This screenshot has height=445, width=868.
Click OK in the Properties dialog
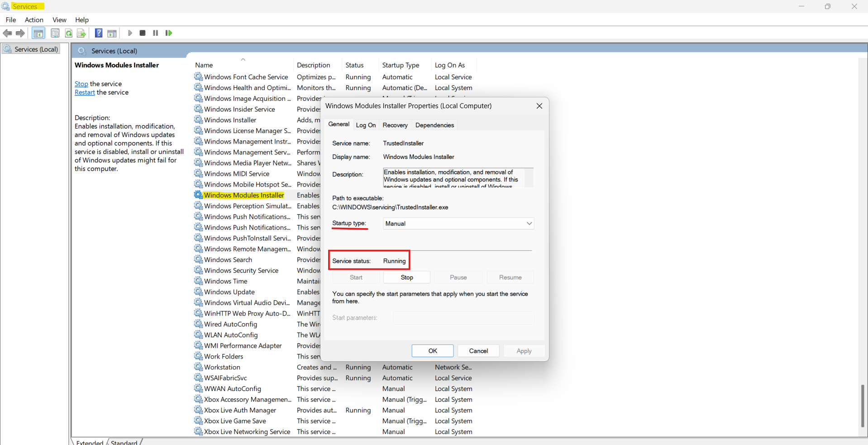(432, 351)
